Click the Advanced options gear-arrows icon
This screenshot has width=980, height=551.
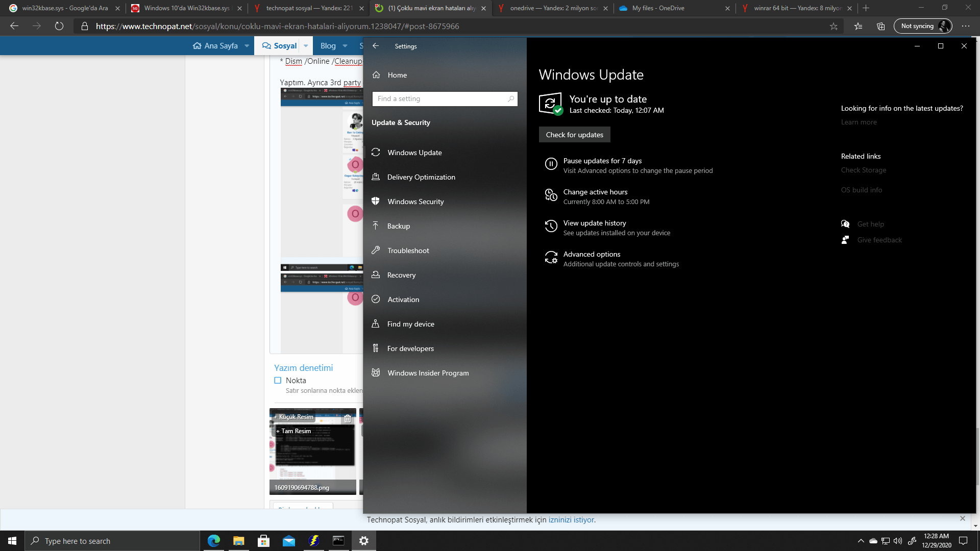pyautogui.click(x=551, y=258)
